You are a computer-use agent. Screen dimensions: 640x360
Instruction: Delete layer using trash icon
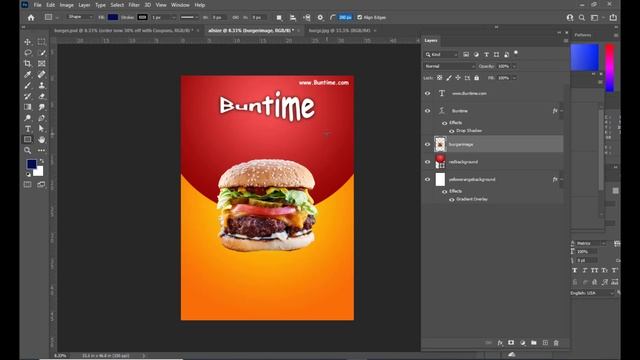[556, 343]
